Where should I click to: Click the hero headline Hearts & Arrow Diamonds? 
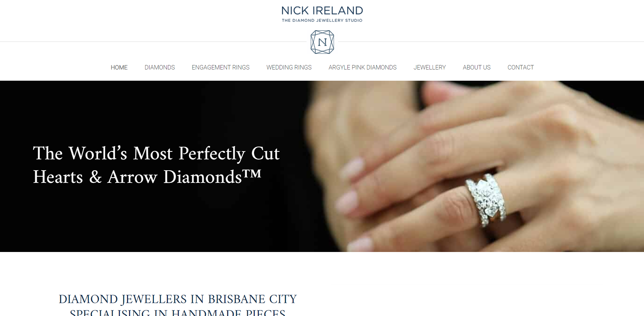(147, 177)
